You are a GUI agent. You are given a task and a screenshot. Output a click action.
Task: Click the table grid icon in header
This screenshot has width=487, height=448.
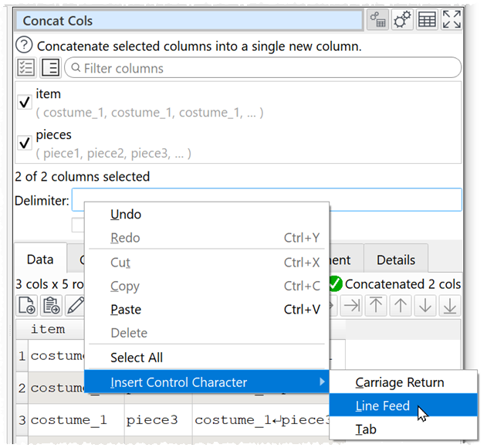pos(426,21)
